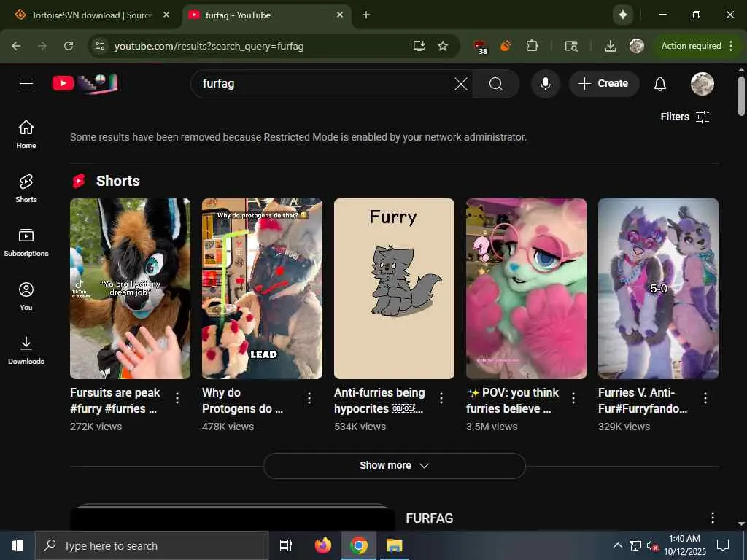Viewport: 747px width, 560px height.
Task: Open Downloads in sidebar
Action: tap(26, 350)
